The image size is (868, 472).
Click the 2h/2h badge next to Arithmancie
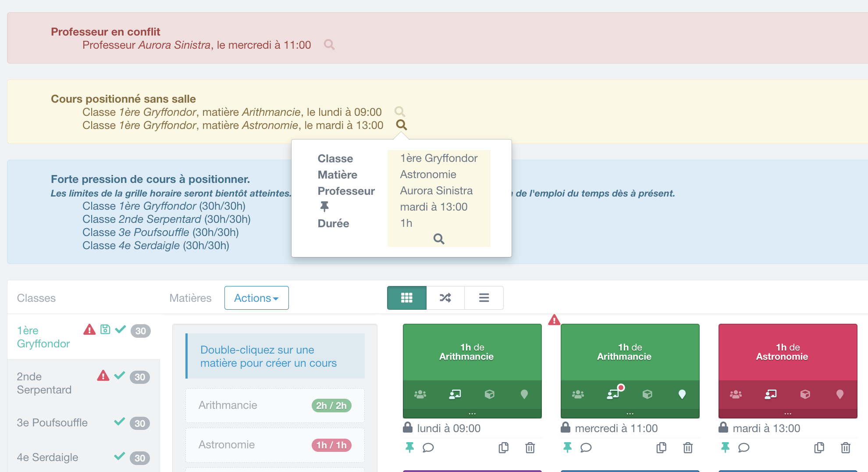(331, 405)
